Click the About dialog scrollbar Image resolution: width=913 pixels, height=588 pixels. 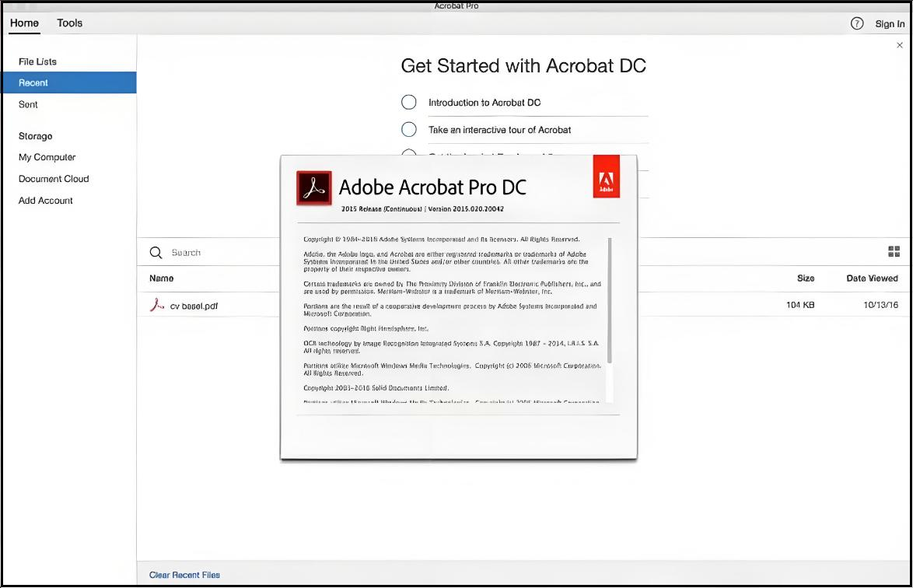coord(610,300)
